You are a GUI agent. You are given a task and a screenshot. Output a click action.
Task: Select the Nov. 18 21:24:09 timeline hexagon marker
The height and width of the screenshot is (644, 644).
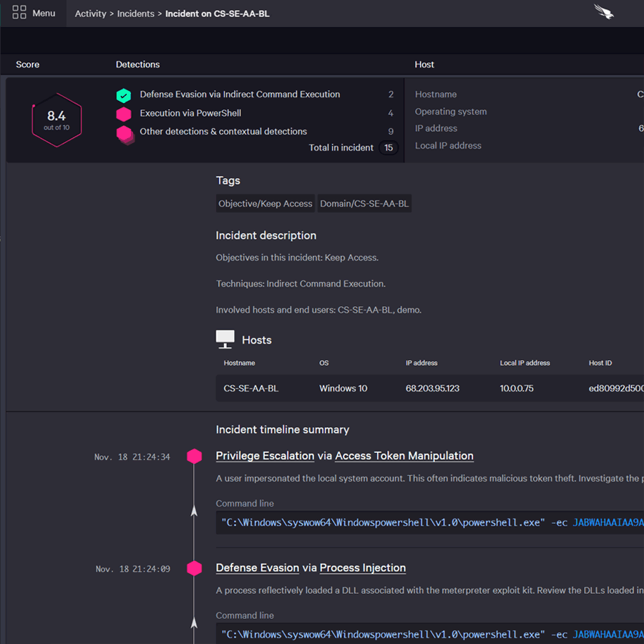pyautogui.click(x=194, y=569)
